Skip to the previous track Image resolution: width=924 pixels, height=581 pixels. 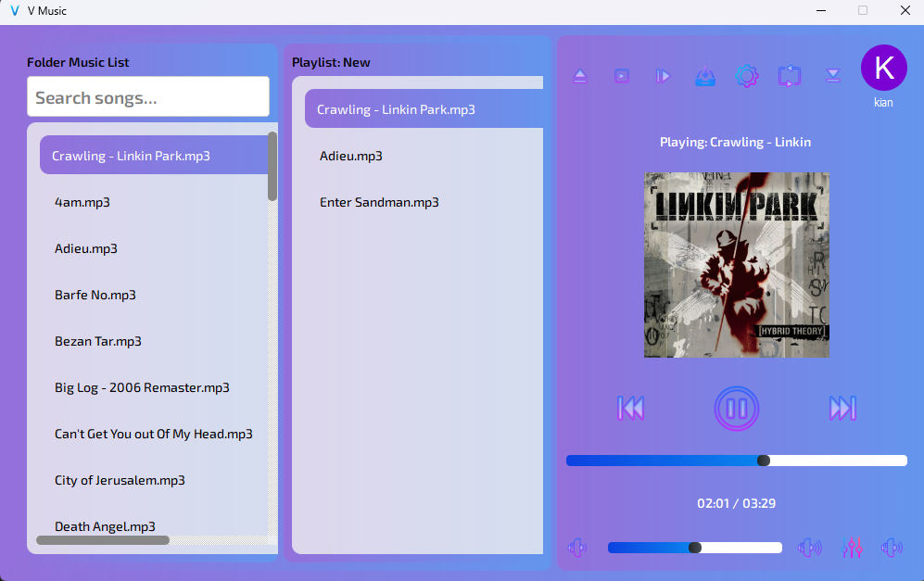click(630, 409)
